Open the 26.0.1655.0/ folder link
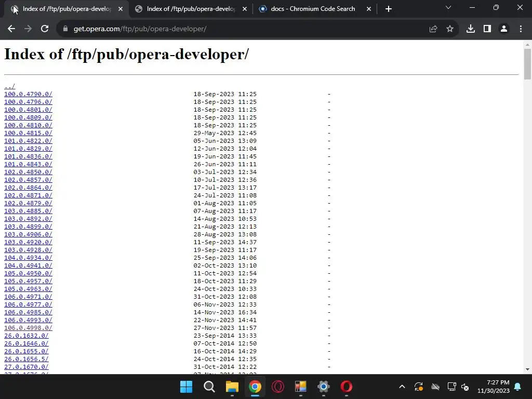532x399 pixels. point(26,352)
